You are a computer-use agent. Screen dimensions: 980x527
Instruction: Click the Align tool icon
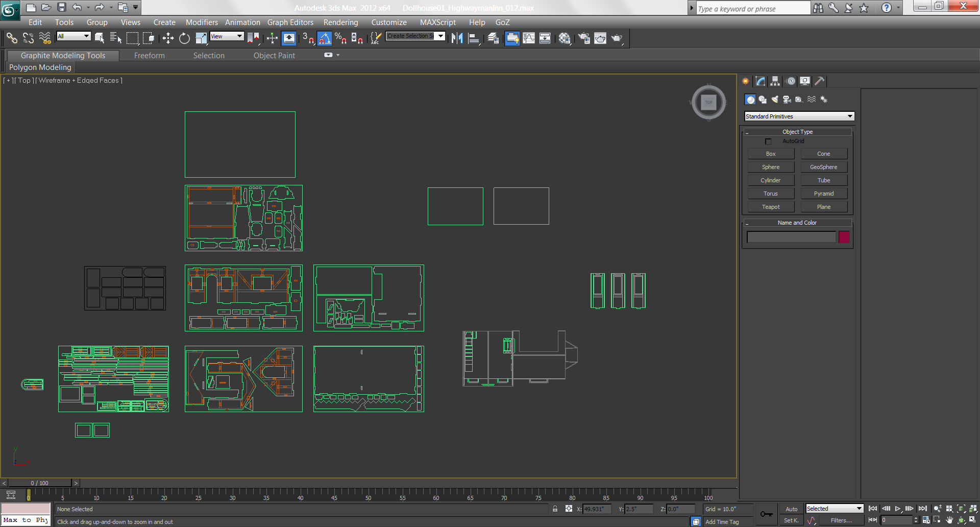(x=474, y=38)
